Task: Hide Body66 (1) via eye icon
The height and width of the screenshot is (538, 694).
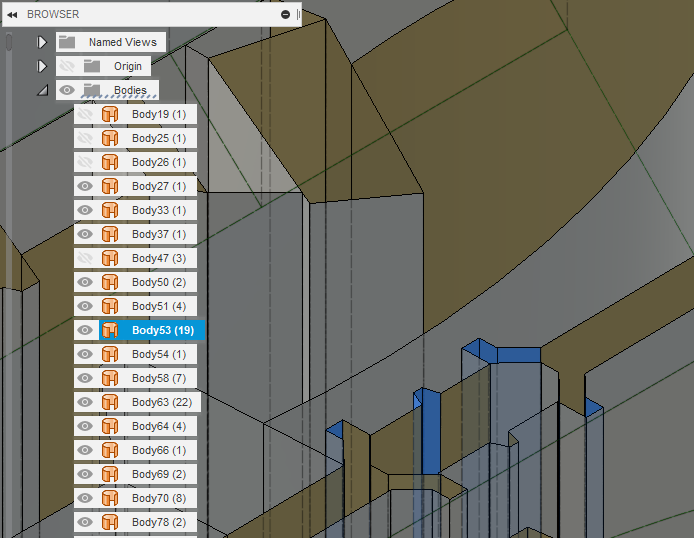Action: (x=85, y=450)
